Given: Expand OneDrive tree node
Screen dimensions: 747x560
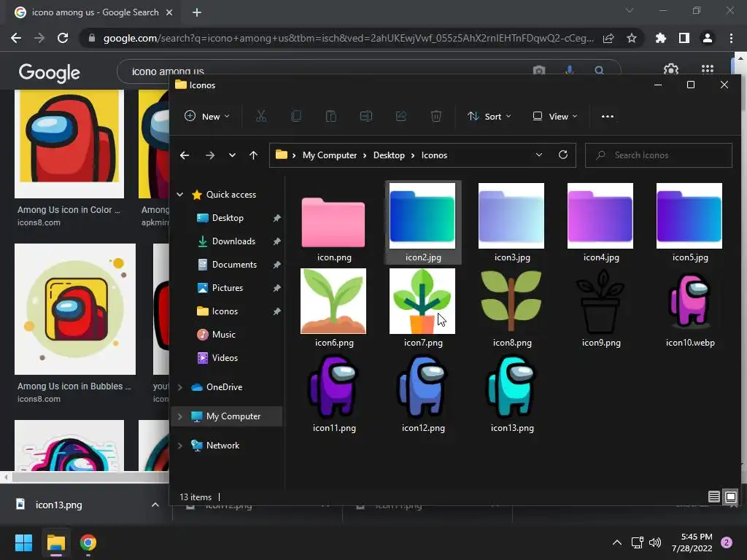Looking at the screenshot, I should coord(180,387).
